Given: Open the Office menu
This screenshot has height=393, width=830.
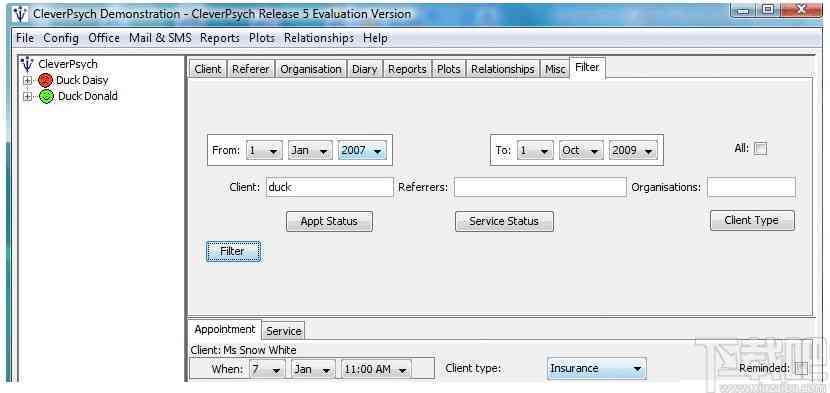Looking at the screenshot, I should coord(104,38).
